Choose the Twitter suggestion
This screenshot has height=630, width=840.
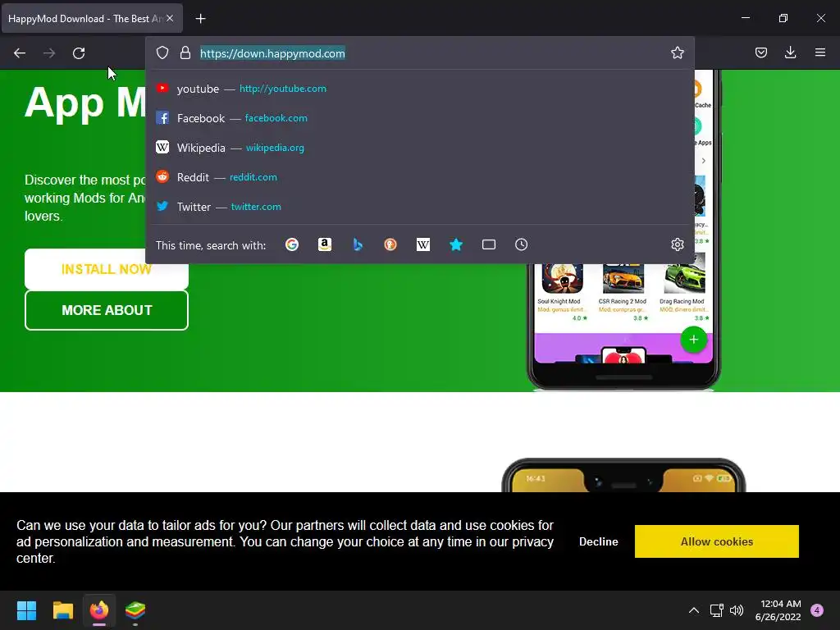pyautogui.click(x=420, y=206)
